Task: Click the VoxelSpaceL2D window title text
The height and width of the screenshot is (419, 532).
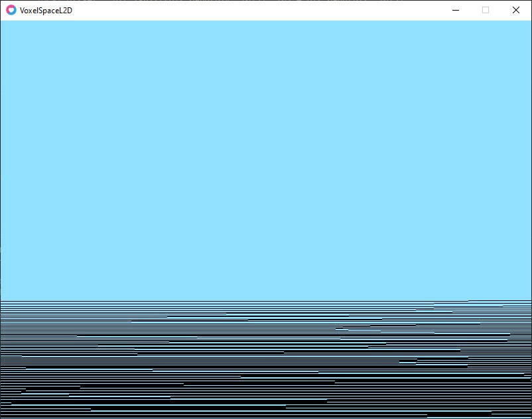Action: (x=46, y=11)
